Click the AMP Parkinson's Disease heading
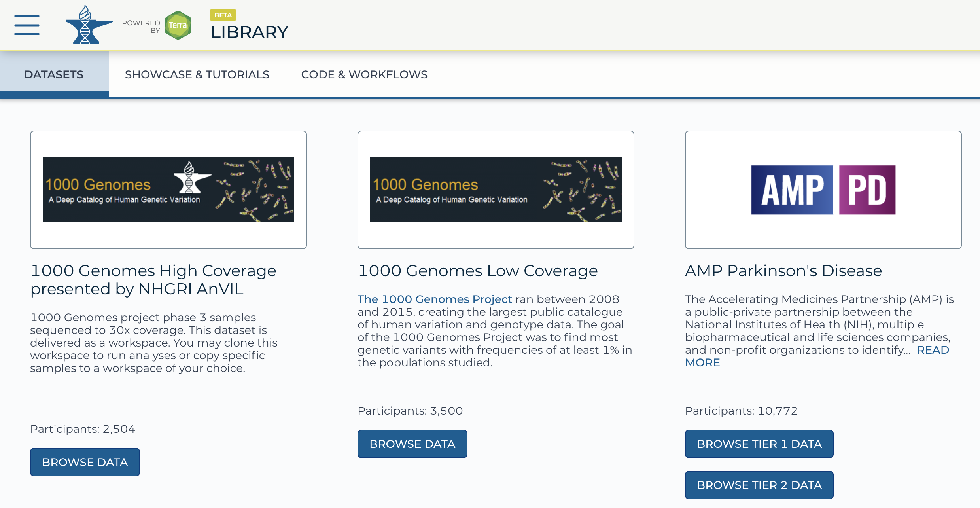The image size is (980, 508). (783, 271)
